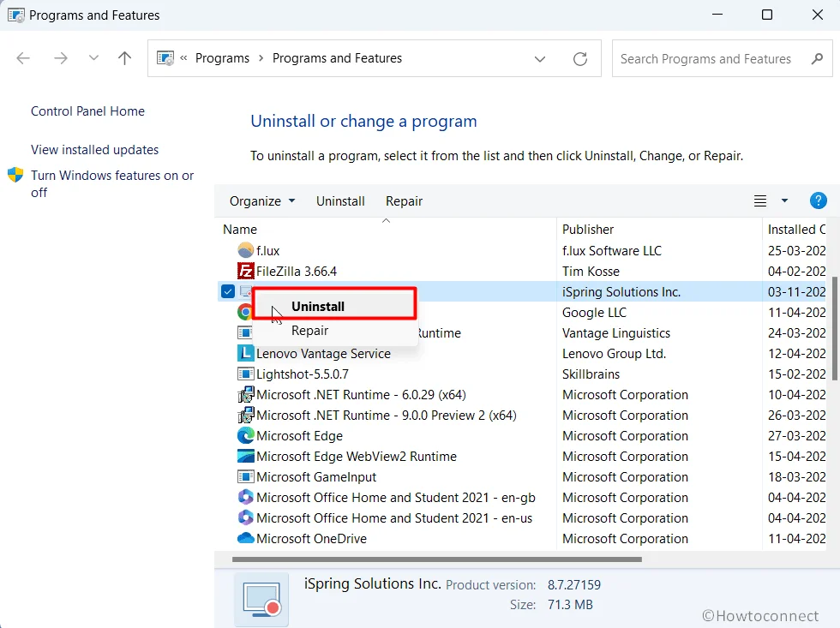Refresh the Programs and Features list
The width and height of the screenshot is (840, 628).
[580, 58]
